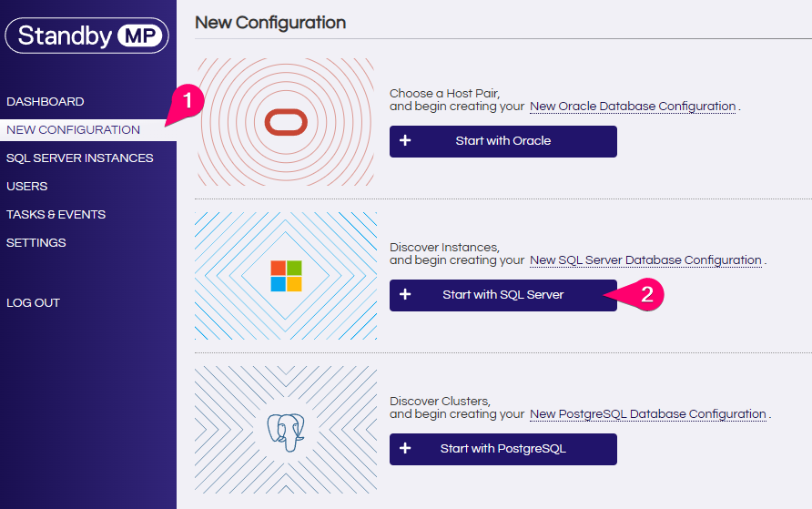Image resolution: width=812 pixels, height=509 pixels.
Task: Click the 'Discover Instances,' text
Action: coord(444,247)
